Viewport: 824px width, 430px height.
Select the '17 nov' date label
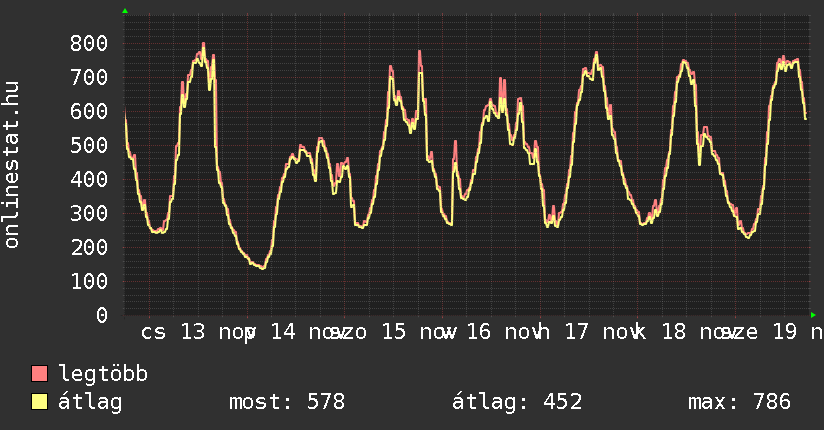[x=599, y=332]
